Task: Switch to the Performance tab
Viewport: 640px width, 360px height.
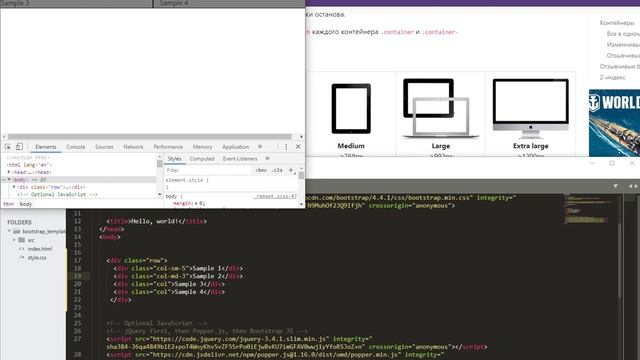Action: point(168,147)
